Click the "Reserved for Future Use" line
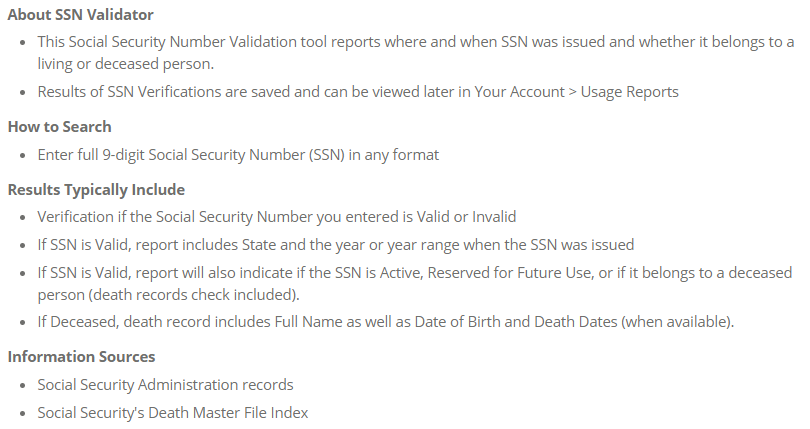810x429 pixels. click(x=414, y=272)
